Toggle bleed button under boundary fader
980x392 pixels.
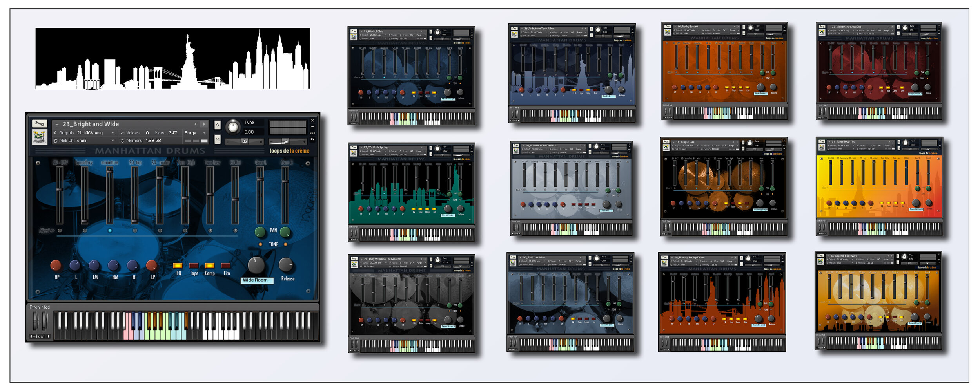85,231
